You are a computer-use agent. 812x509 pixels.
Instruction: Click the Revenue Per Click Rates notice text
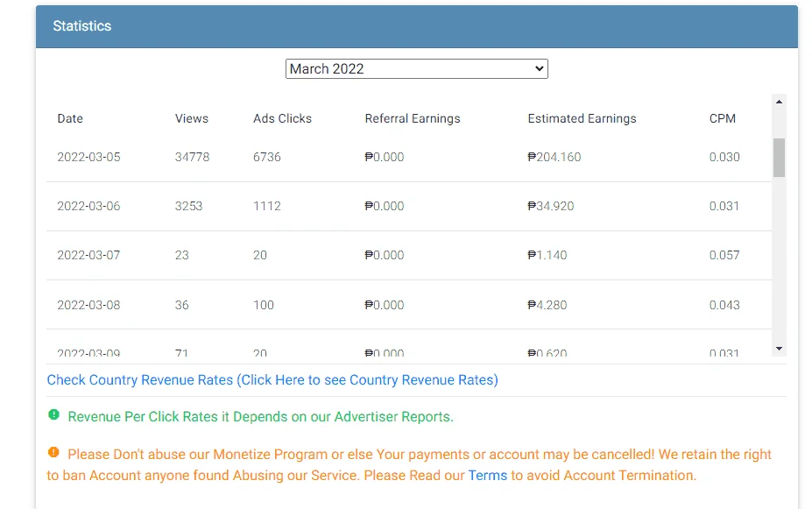click(x=260, y=417)
